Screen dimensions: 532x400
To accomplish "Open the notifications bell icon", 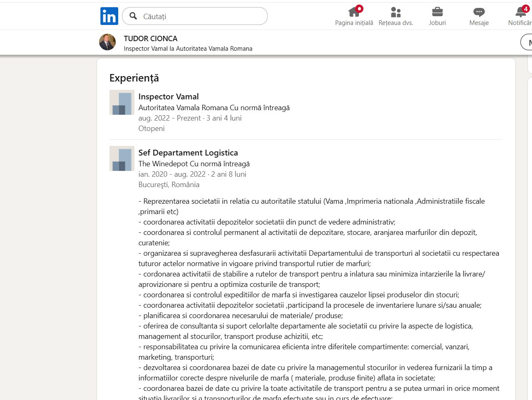I will (x=520, y=12).
